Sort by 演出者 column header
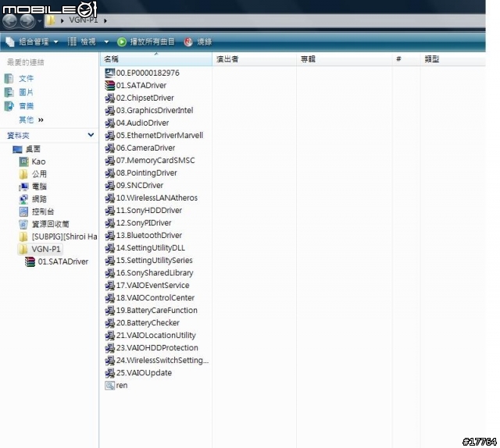Viewport: 500px width, 448px height. [254, 59]
